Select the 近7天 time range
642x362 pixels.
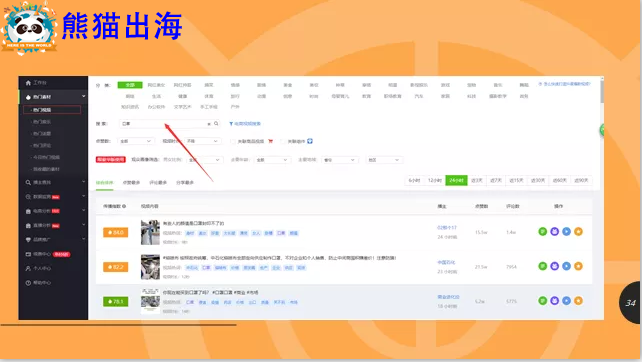pos(496,180)
